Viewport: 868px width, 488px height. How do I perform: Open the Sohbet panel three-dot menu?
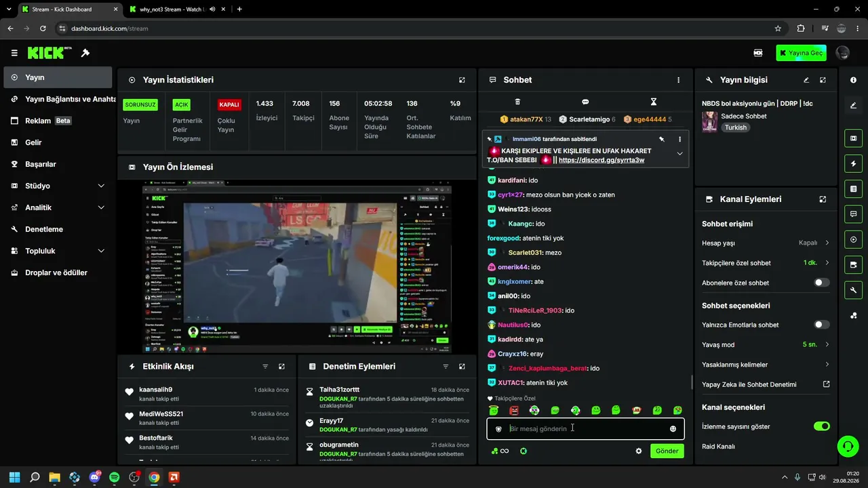coord(678,80)
